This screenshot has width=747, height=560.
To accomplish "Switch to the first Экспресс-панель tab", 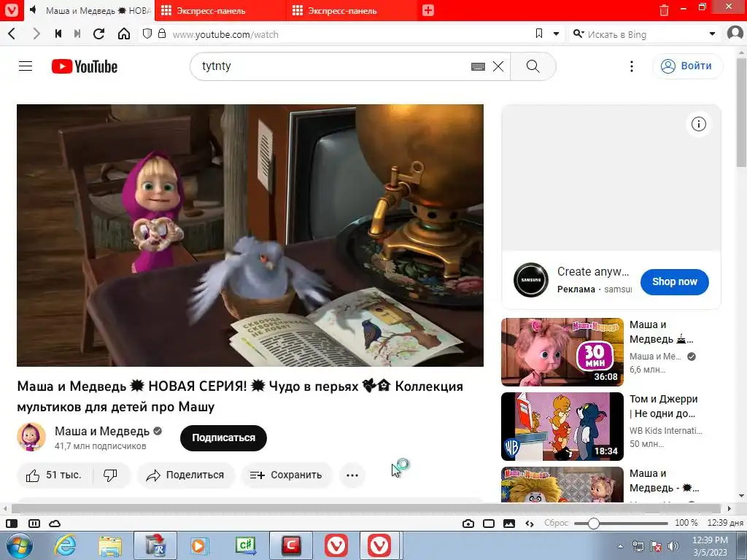I will tap(220, 10).
